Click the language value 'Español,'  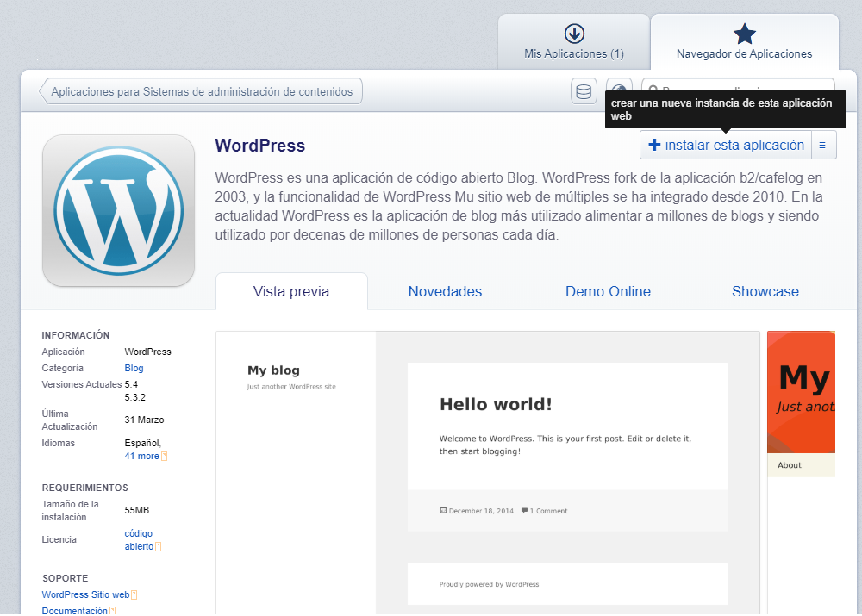[x=143, y=443]
